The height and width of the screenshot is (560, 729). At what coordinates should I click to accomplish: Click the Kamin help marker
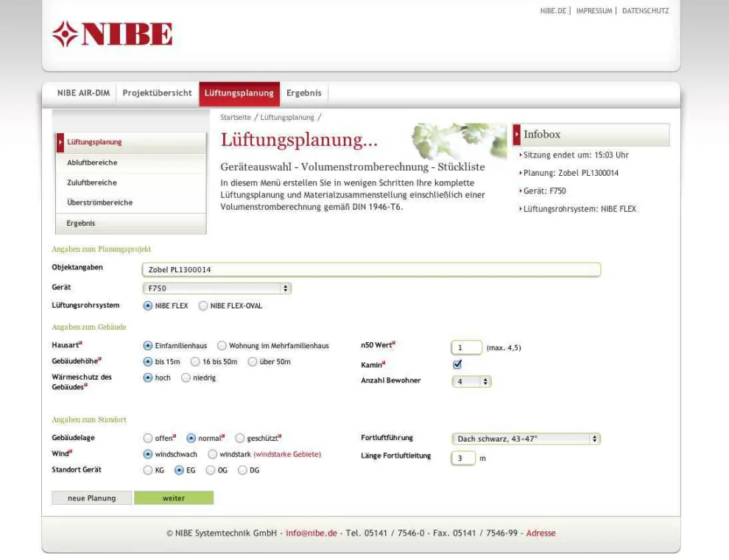coord(384,363)
